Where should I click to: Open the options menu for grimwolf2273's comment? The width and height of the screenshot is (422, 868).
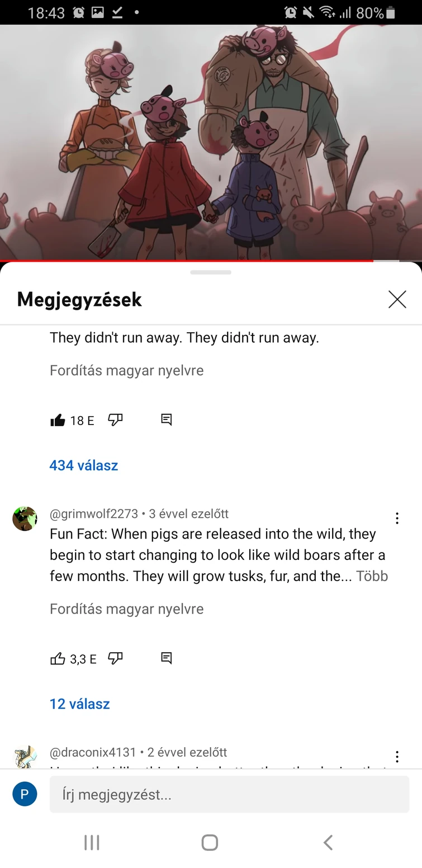pos(397,518)
